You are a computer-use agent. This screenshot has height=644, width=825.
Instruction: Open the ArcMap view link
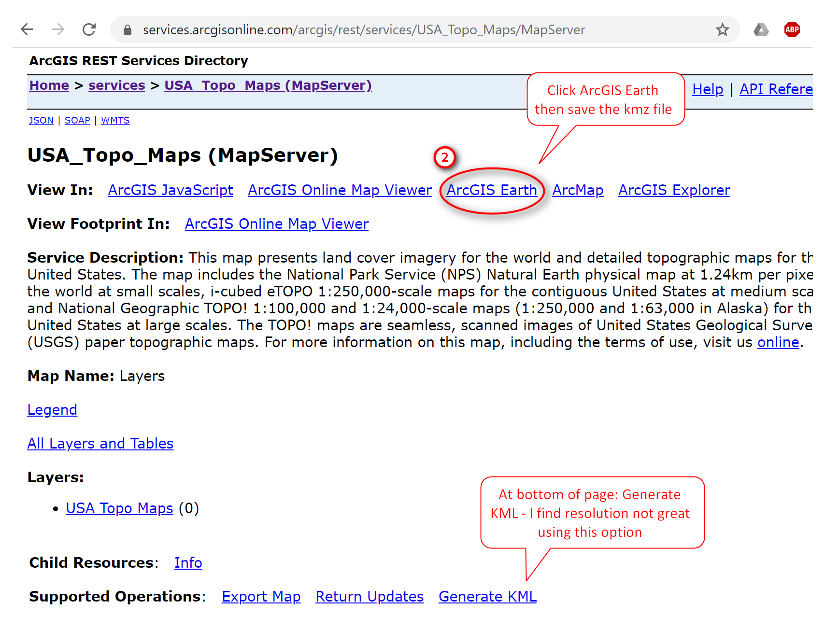pyautogui.click(x=578, y=190)
